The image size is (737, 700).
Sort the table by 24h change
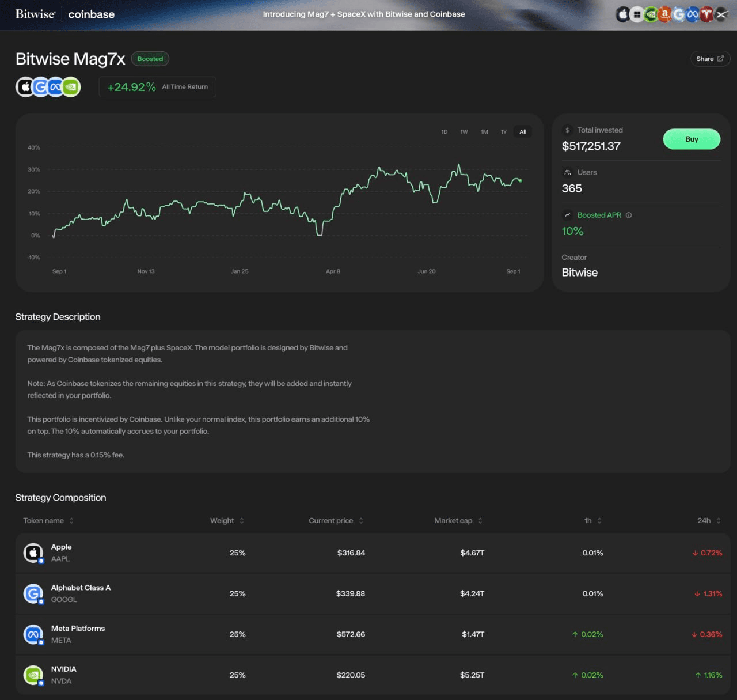(709, 521)
